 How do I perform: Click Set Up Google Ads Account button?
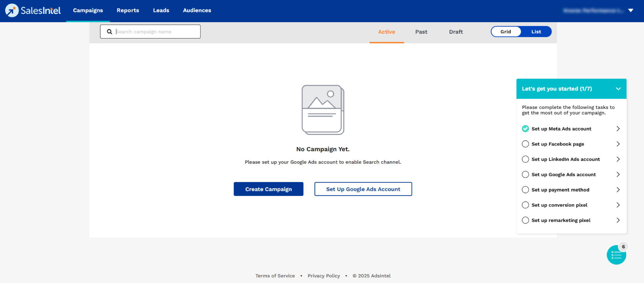coord(363,189)
